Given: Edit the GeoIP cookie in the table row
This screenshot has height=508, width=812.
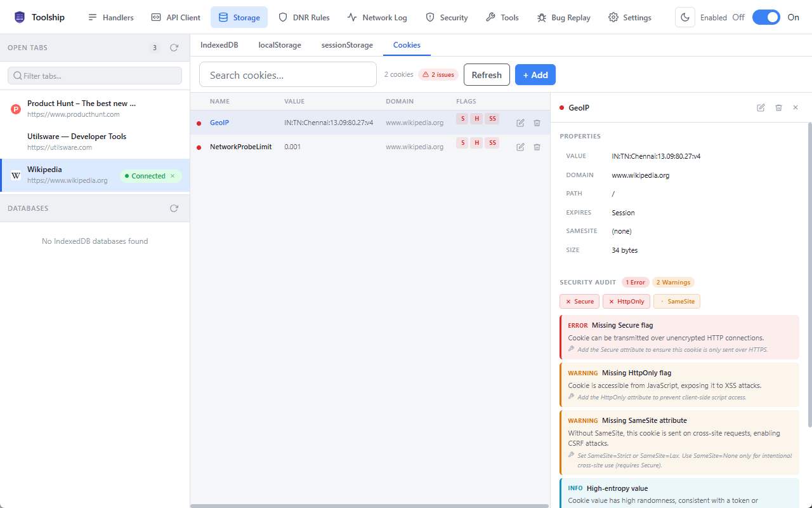Looking at the screenshot, I should click(520, 123).
